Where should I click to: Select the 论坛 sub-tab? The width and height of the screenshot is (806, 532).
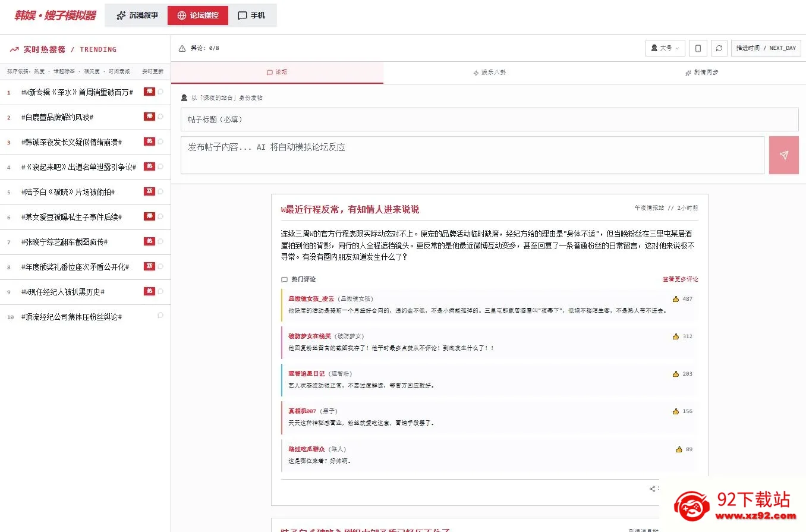[277, 73]
